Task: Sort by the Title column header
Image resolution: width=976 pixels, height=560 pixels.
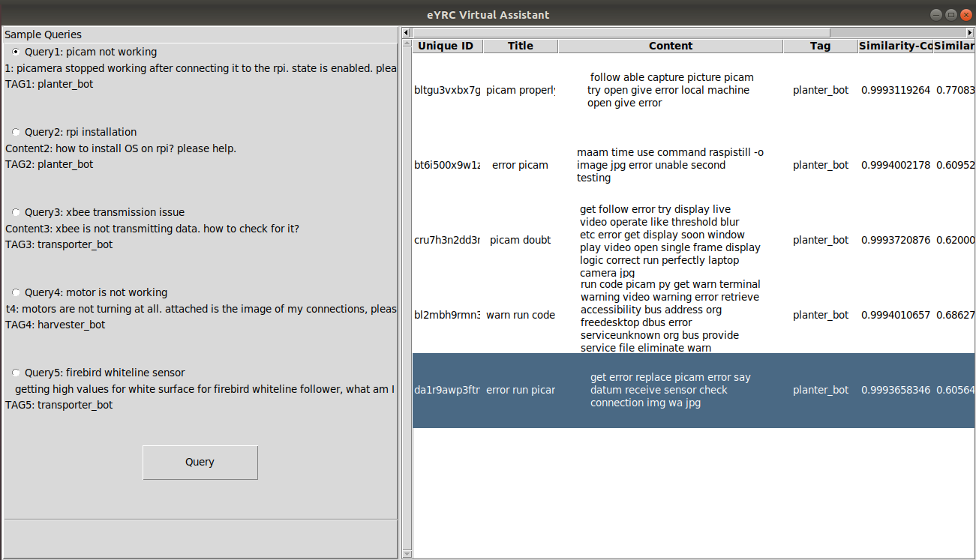Action: click(521, 46)
